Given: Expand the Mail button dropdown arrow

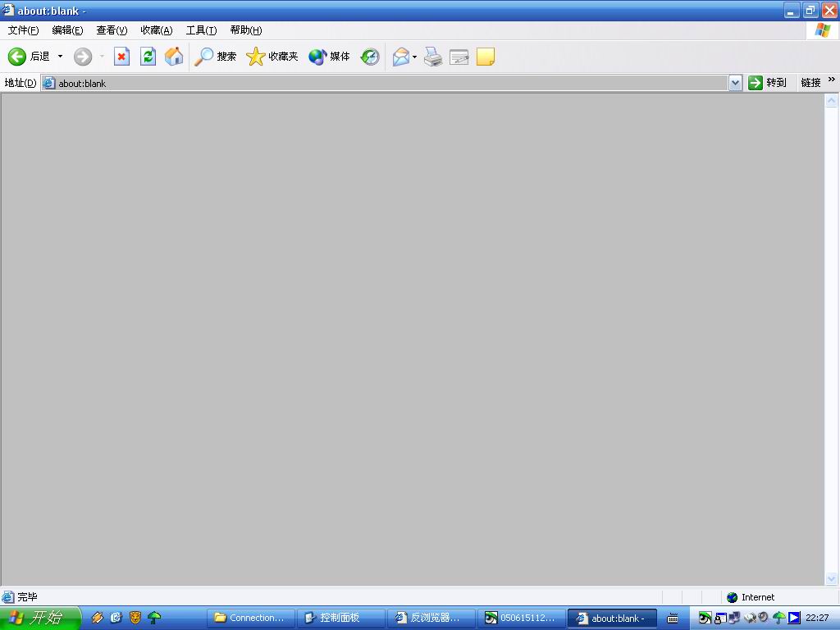Looking at the screenshot, I should tap(414, 57).
